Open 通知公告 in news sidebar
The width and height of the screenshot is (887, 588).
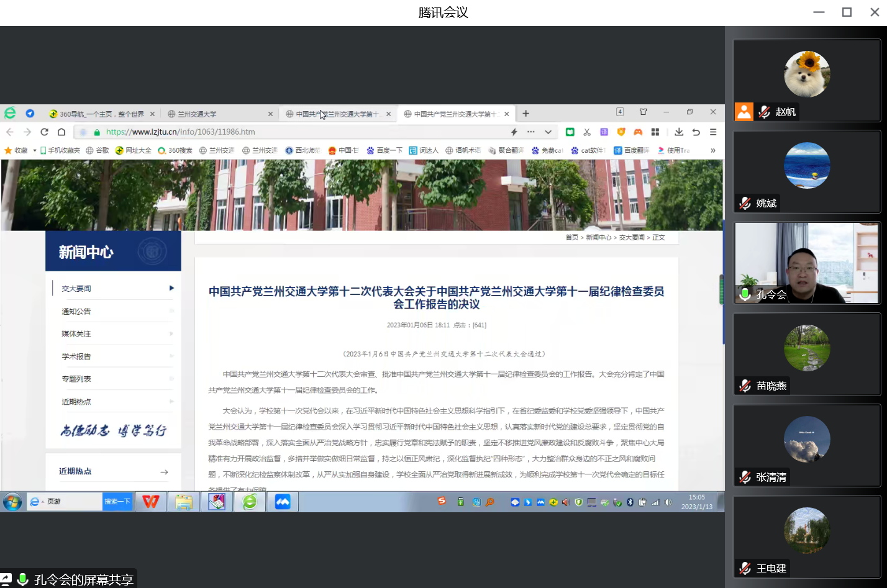76,312
